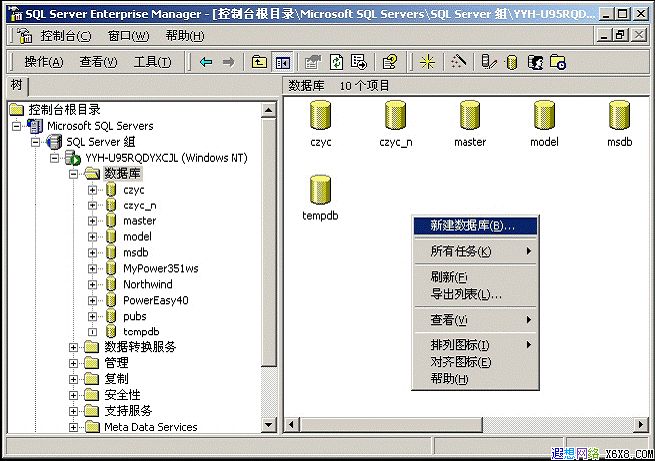Open the 窗口(W) menu
655x461 pixels.
pos(128,36)
